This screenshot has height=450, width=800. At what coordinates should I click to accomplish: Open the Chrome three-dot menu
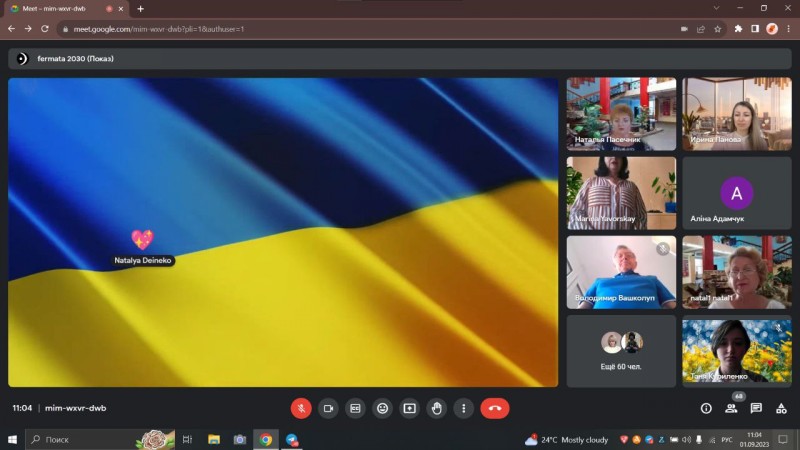[789, 29]
